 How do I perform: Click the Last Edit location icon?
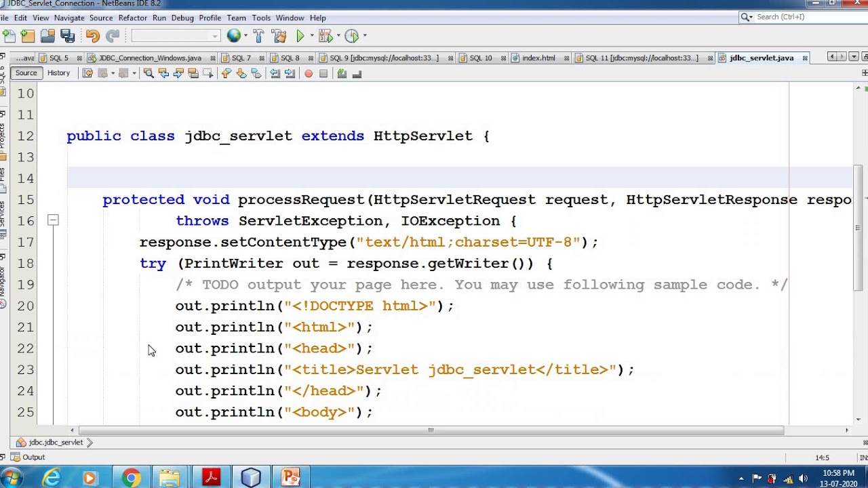pos(87,73)
